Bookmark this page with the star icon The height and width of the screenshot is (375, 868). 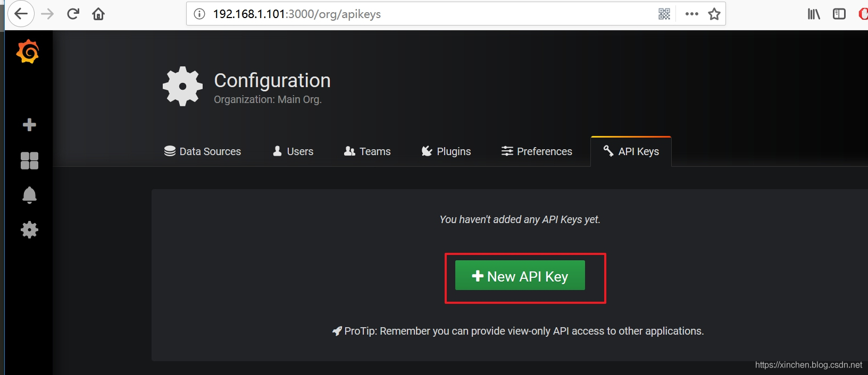coord(714,14)
